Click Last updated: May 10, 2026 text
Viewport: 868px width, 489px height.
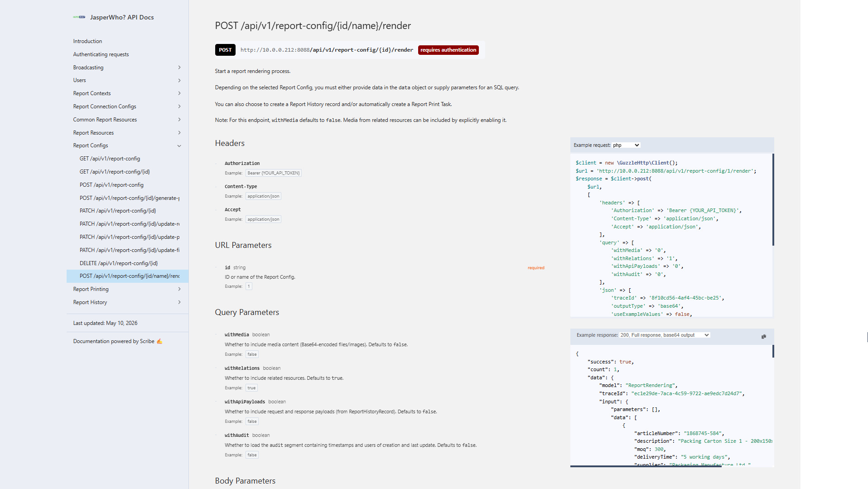[x=105, y=323]
